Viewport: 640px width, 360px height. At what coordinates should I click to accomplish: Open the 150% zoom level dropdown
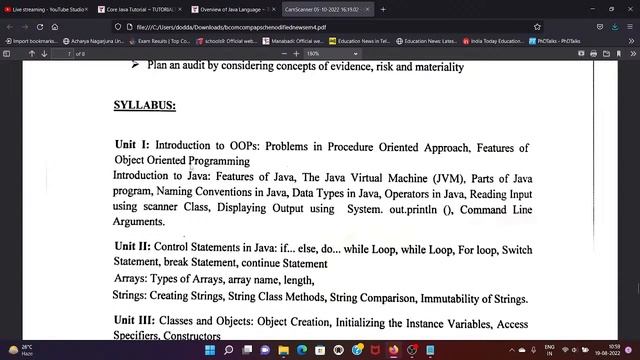[x=332, y=53]
